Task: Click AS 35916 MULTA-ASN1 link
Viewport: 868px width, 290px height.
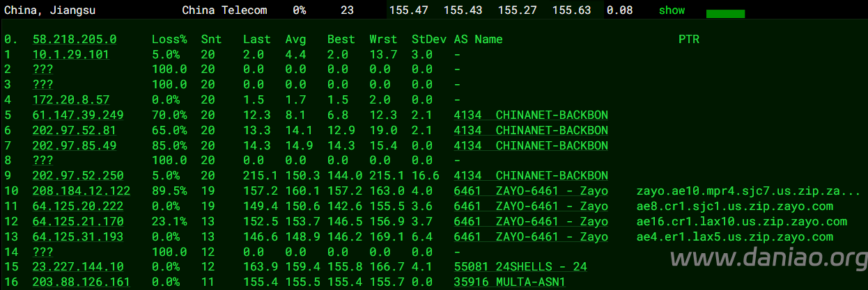Action: tap(509, 282)
